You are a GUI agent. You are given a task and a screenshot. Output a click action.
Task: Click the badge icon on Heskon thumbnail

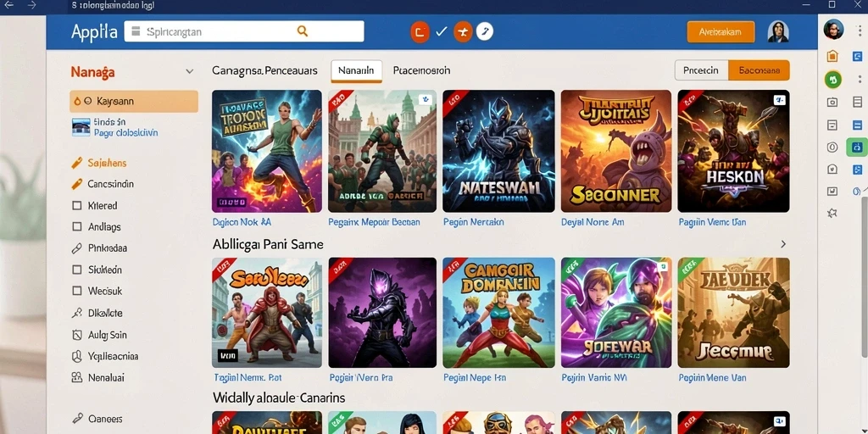778,100
